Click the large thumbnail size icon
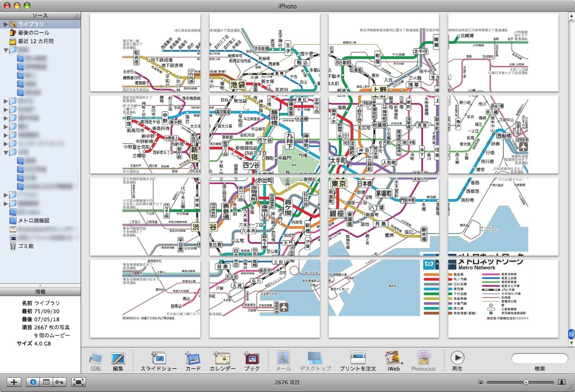 coord(562,382)
